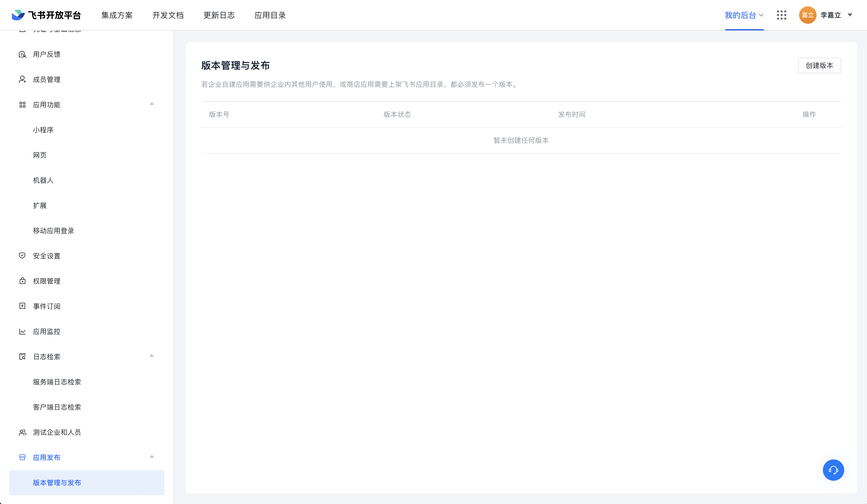Screen dimensions: 867x504
Task: Collapse the 日志检索 section
Action: (151, 356)
